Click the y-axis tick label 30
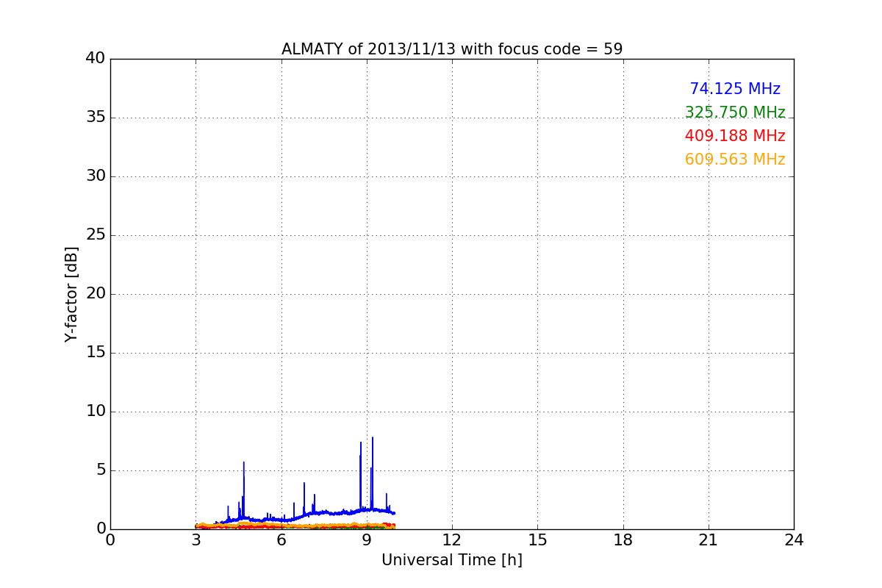 (95, 176)
